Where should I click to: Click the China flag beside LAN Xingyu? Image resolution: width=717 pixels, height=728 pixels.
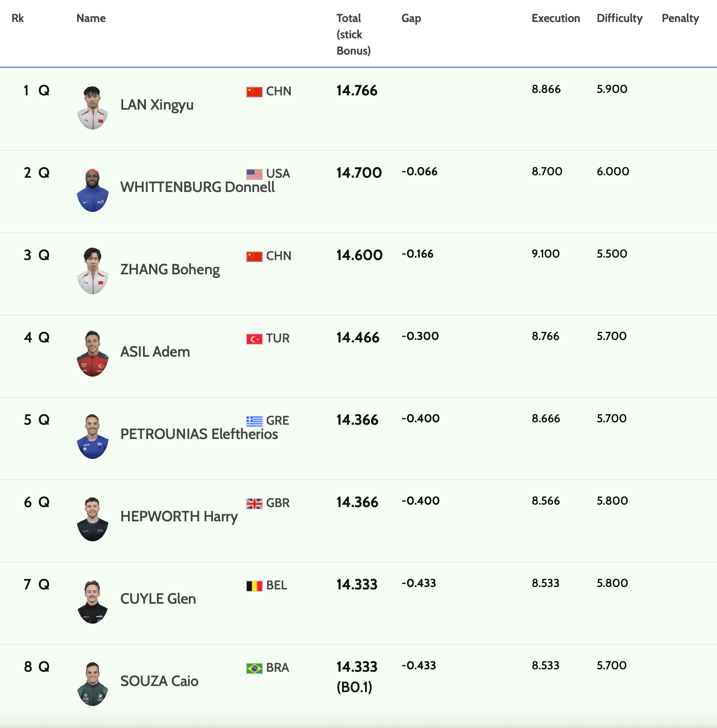coord(254,92)
